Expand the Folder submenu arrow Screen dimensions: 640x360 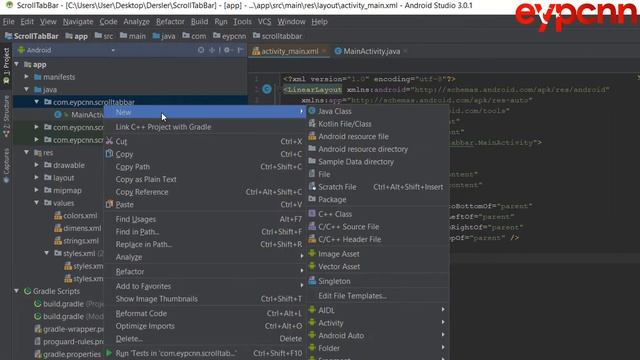(x=443, y=348)
